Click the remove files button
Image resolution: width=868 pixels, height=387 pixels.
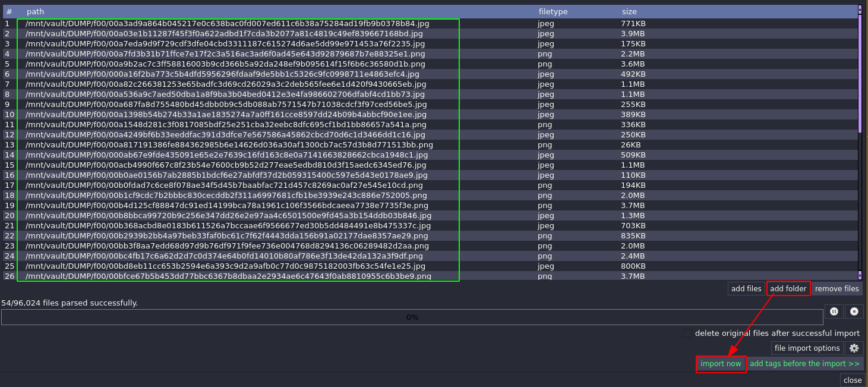(x=837, y=289)
